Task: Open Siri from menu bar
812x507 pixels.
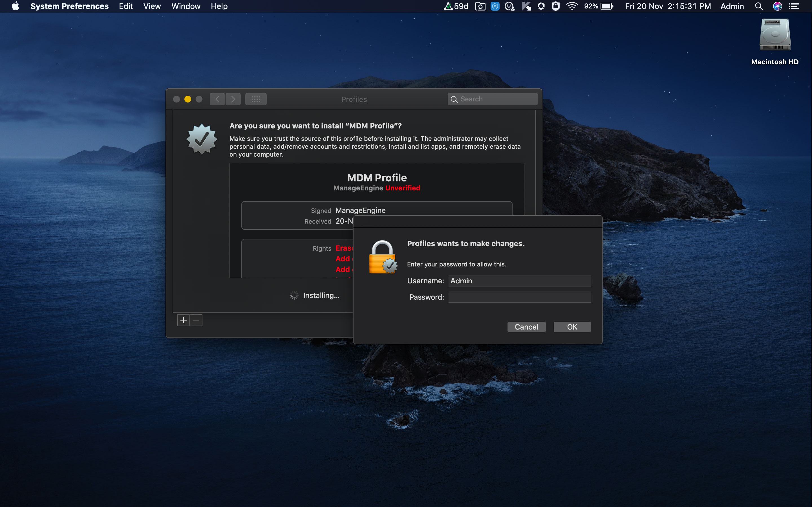Action: click(777, 6)
